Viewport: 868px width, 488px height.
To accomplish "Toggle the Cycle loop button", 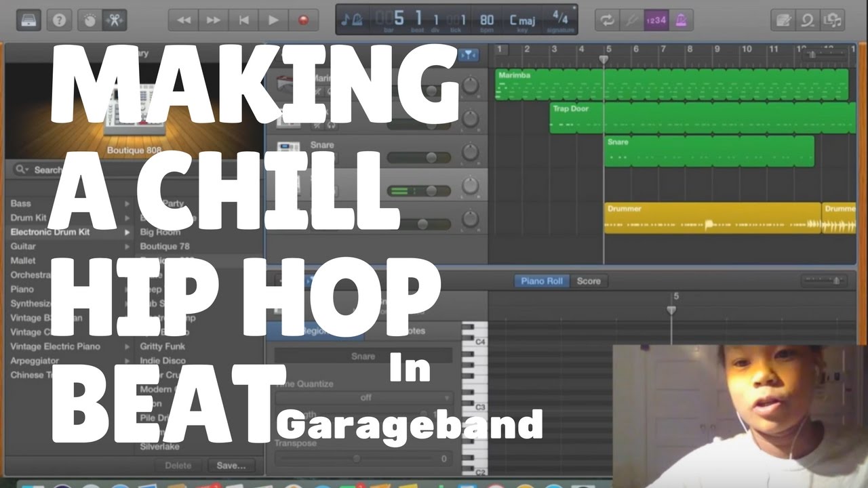I will click(x=607, y=20).
